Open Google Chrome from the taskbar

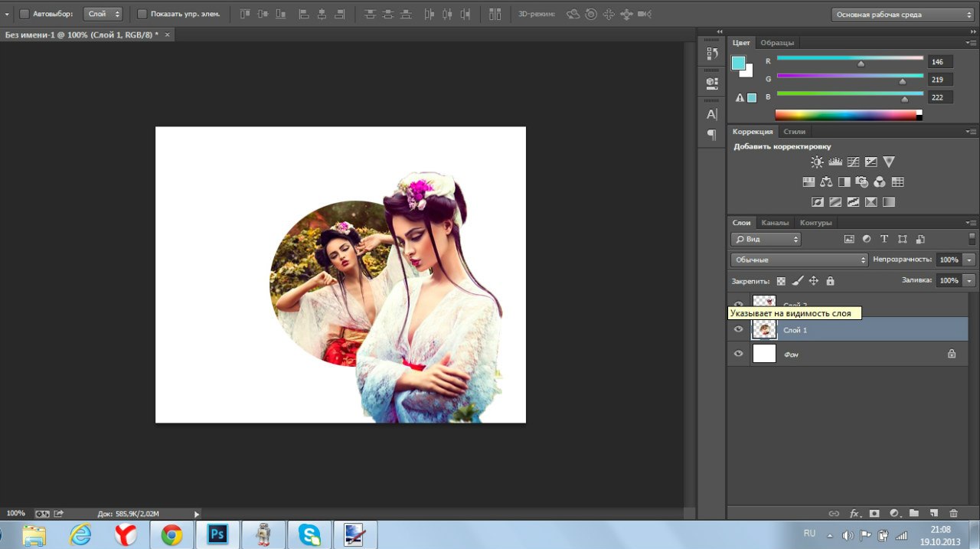pos(171,534)
